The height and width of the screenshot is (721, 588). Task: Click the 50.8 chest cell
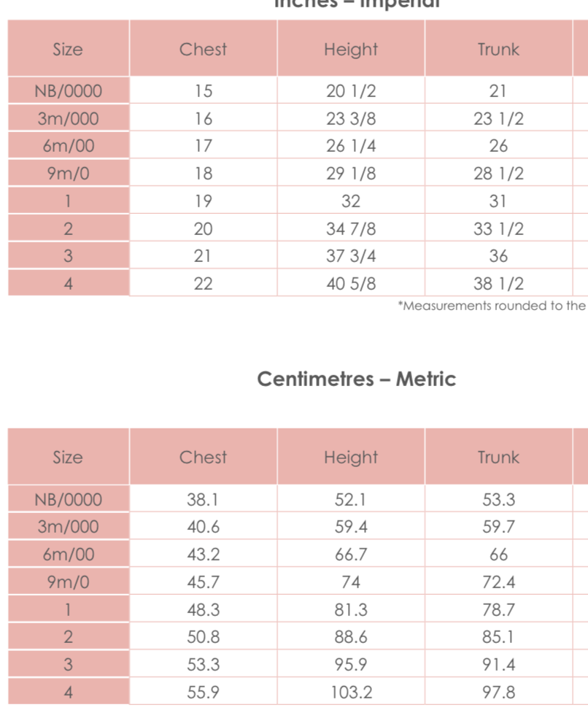203,636
